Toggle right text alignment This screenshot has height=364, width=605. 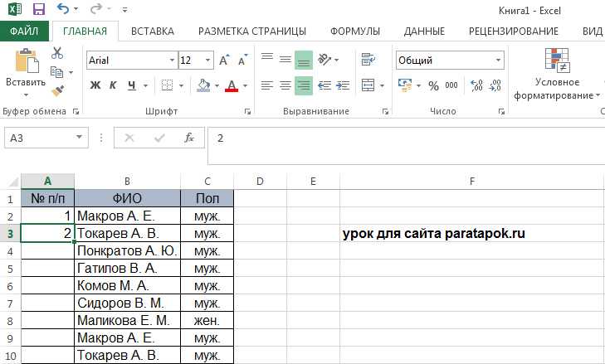(x=304, y=85)
